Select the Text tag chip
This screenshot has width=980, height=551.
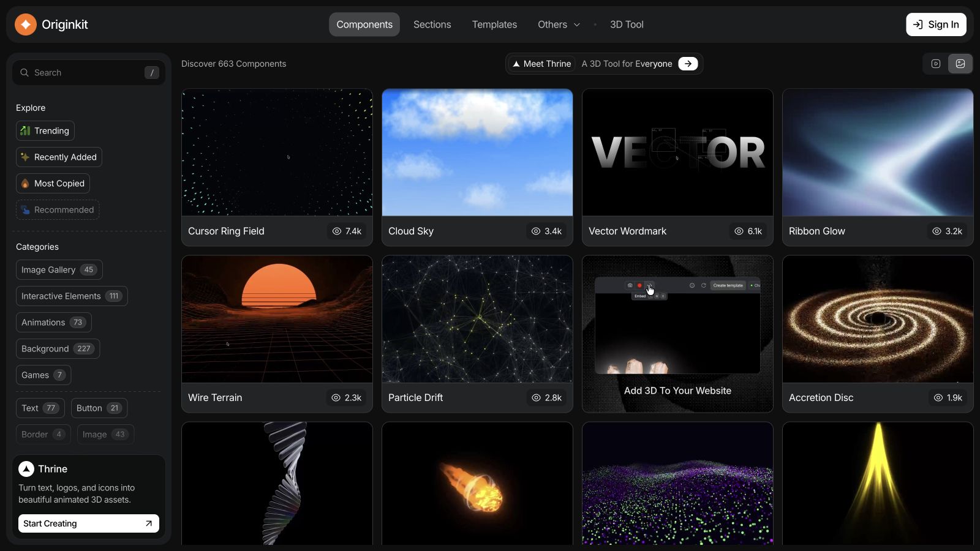click(40, 408)
